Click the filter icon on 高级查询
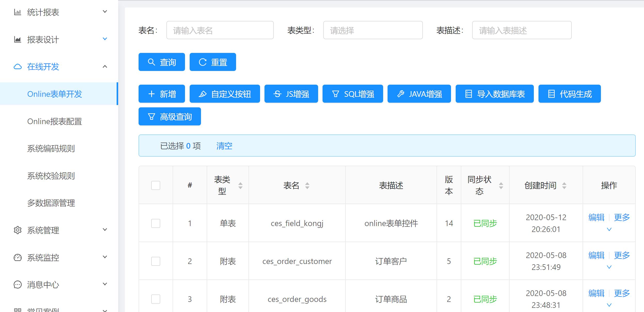The image size is (644, 312). click(x=151, y=117)
